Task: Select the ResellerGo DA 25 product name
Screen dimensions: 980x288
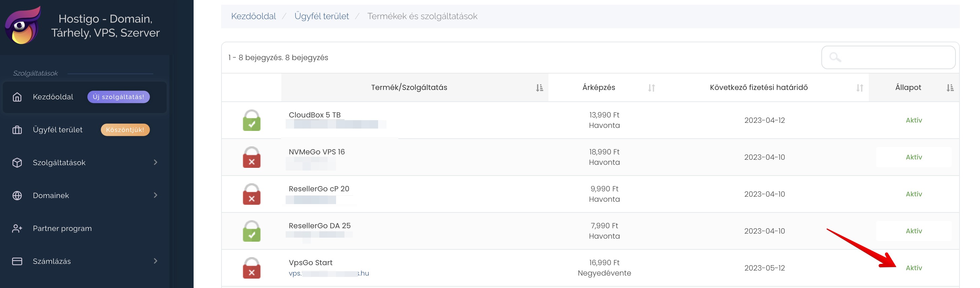Action: [x=320, y=225]
